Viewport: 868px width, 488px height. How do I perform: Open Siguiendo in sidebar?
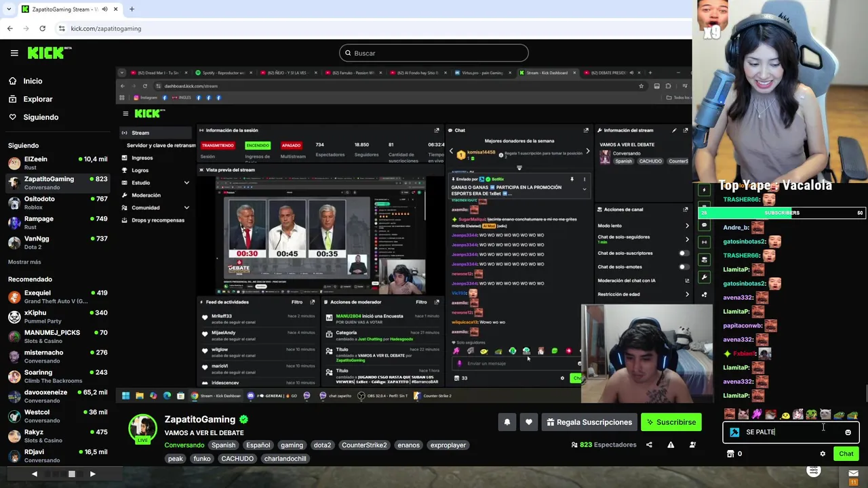[41, 117]
